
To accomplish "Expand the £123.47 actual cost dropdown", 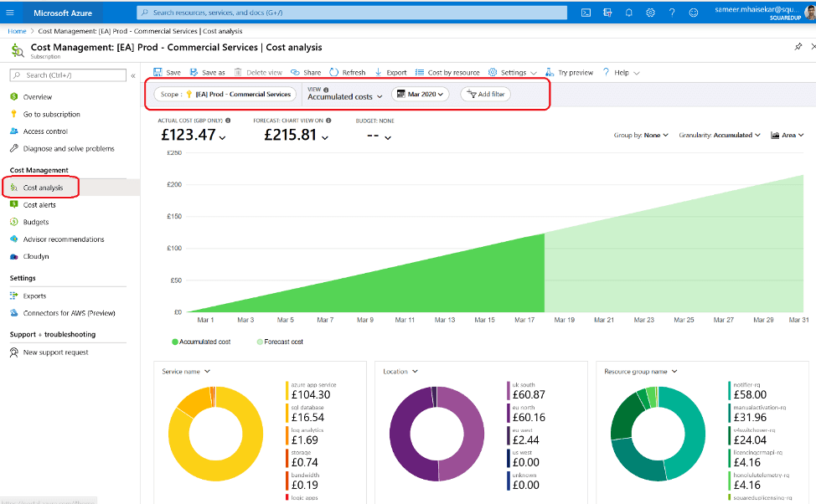I will pos(223,138).
